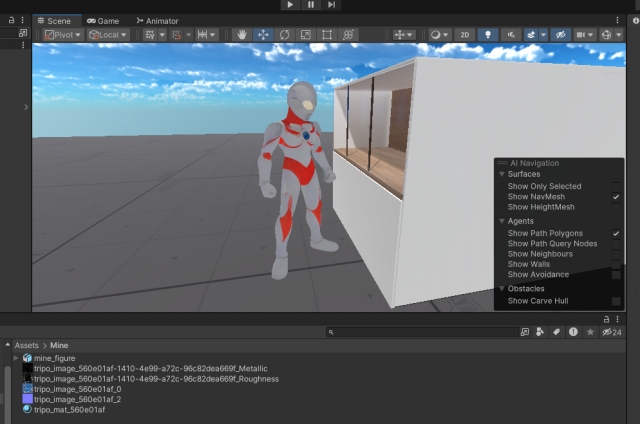640x424 pixels.
Task: Open the snap increment settings arrow
Action: [x=189, y=35]
